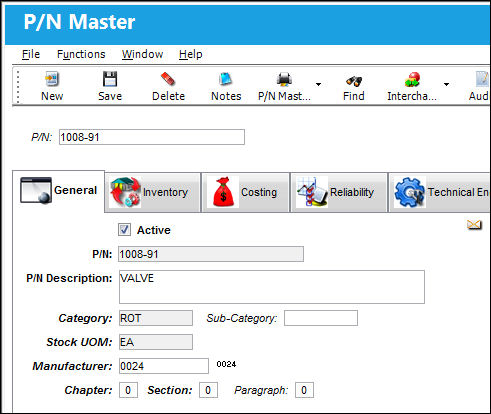The height and width of the screenshot is (414, 491).
Task: Click the New record toolbar icon
Action: pyautogui.click(x=52, y=79)
